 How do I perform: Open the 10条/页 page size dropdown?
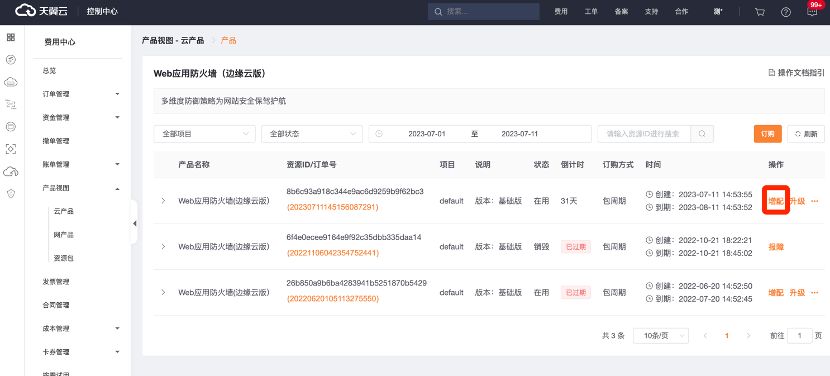point(661,336)
